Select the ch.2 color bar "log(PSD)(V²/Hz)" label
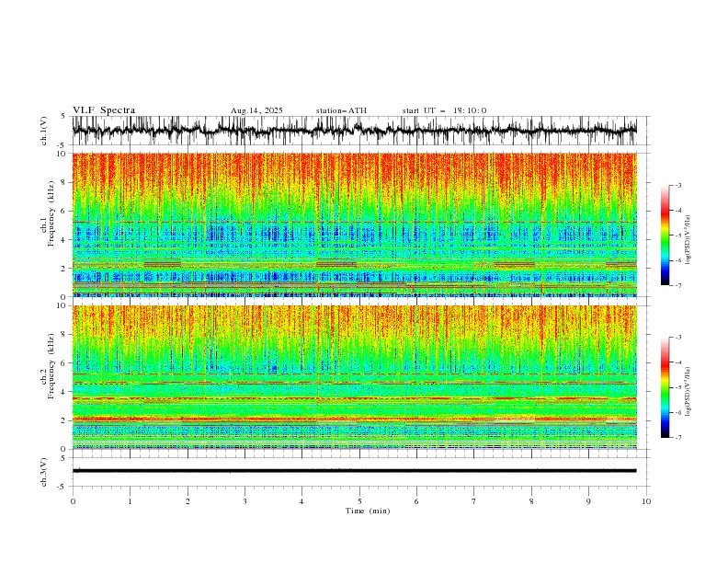Viewport: 728px width, 563px height. [x=688, y=392]
